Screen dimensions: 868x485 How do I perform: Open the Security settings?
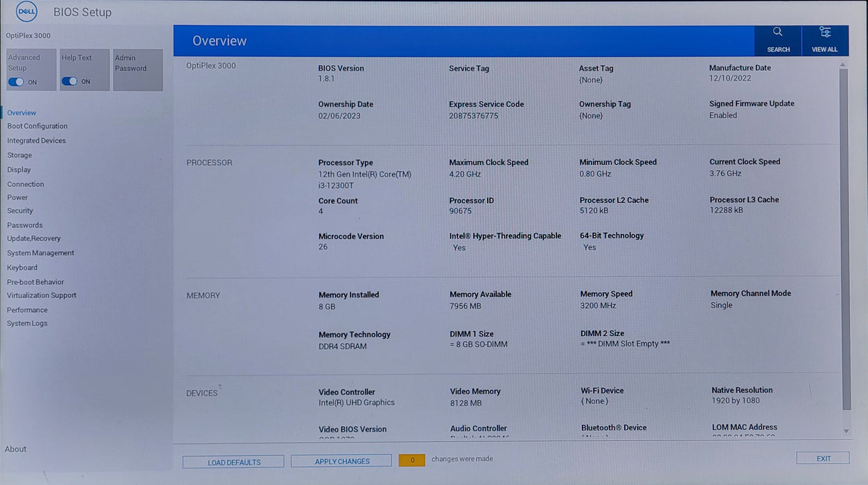click(20, 211)
